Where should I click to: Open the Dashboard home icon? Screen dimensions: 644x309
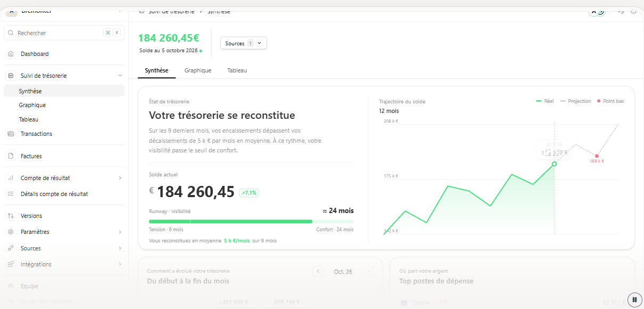pyautogui.click(x=11, y=54)
